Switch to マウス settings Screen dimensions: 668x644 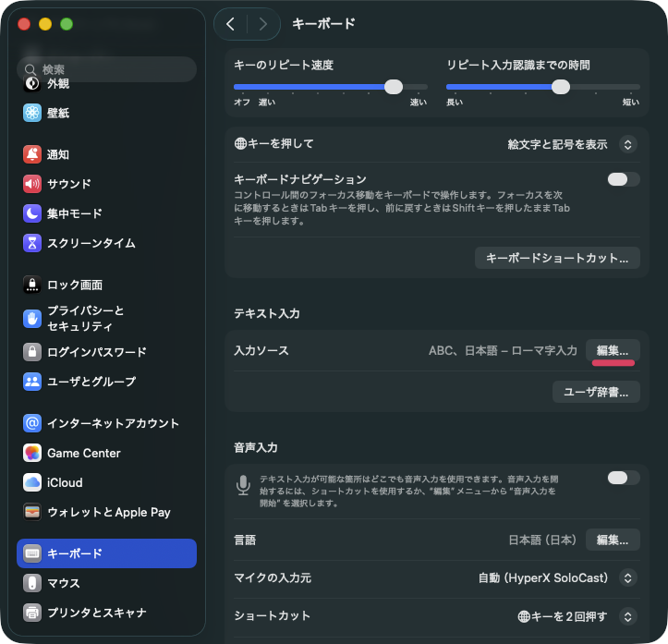point(106,583)
